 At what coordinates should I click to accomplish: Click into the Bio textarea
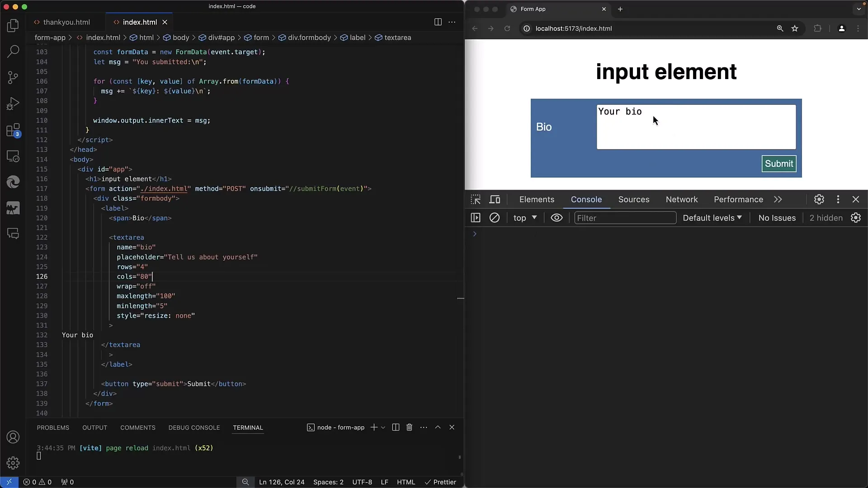click(696, 127)
